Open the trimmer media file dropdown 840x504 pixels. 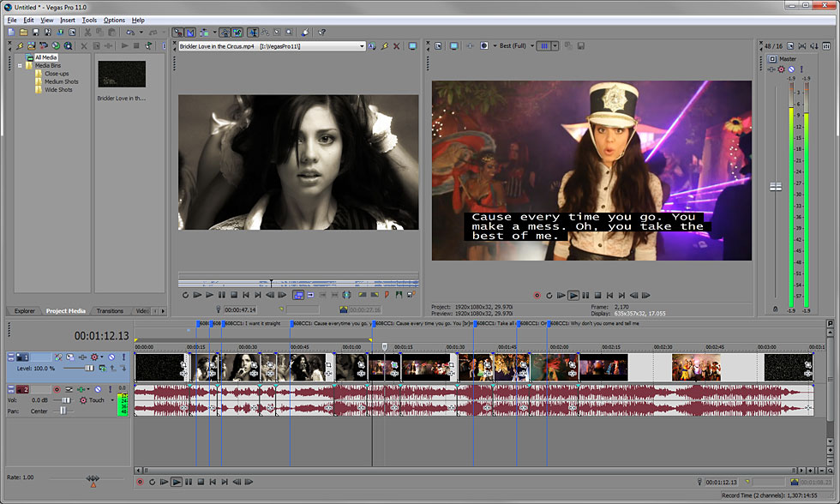(x=362, y=46)
